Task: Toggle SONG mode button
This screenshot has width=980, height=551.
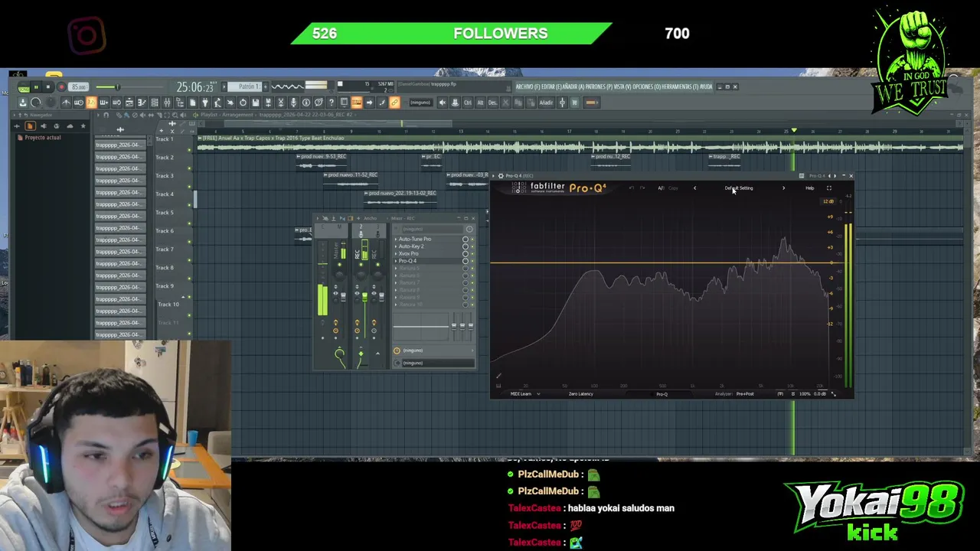Action: 24,89
